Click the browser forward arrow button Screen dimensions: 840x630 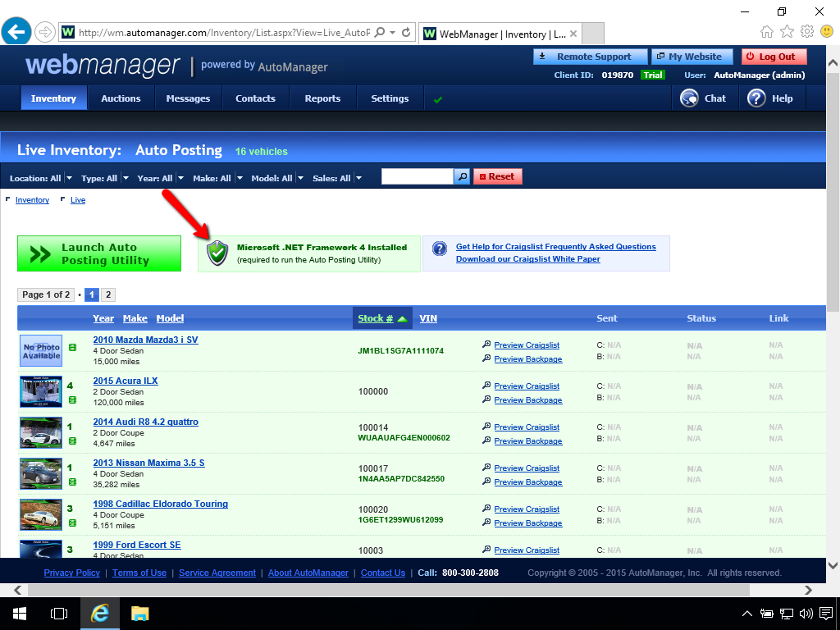45,32
